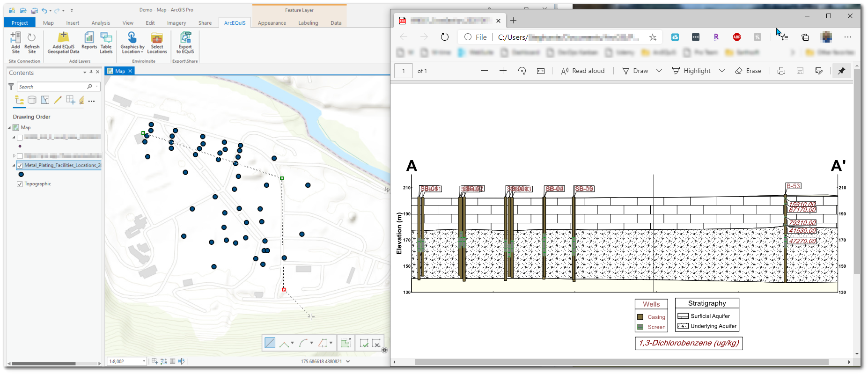Image resolution: width=868 pixels, height=374 pixels.
Task: Toggle the Topographic basemap checkbox
Action: tap(20, 184)
